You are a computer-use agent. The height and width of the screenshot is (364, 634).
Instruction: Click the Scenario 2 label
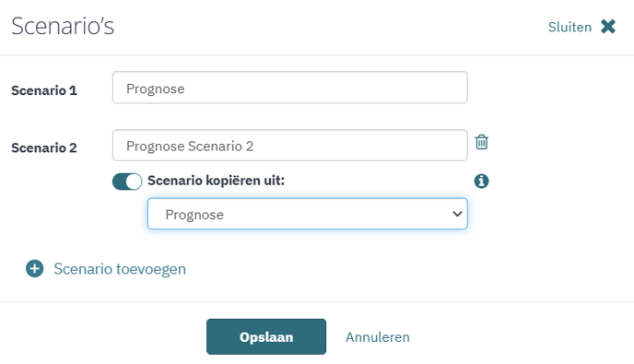click(44, 147)
